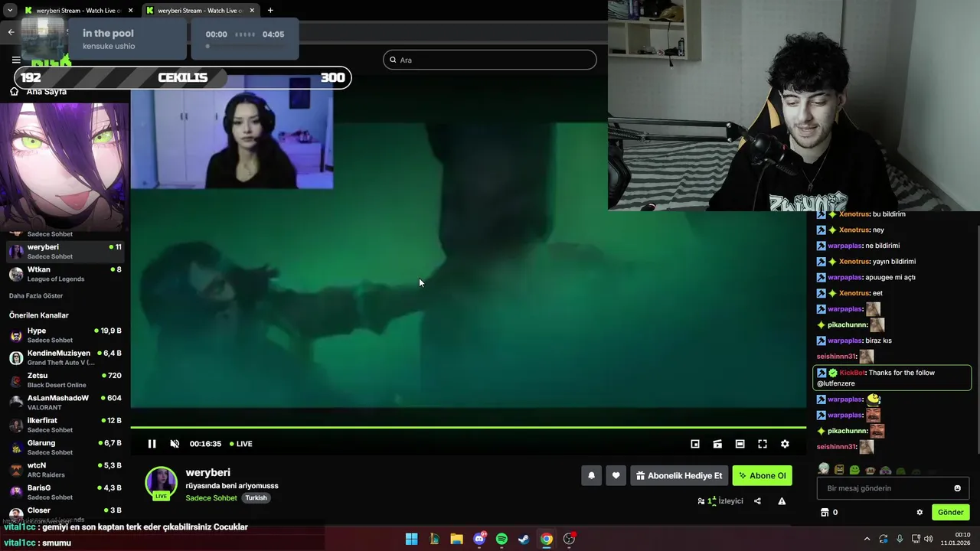
Task: Open the chat shop icon
Action: pos(825,512)
